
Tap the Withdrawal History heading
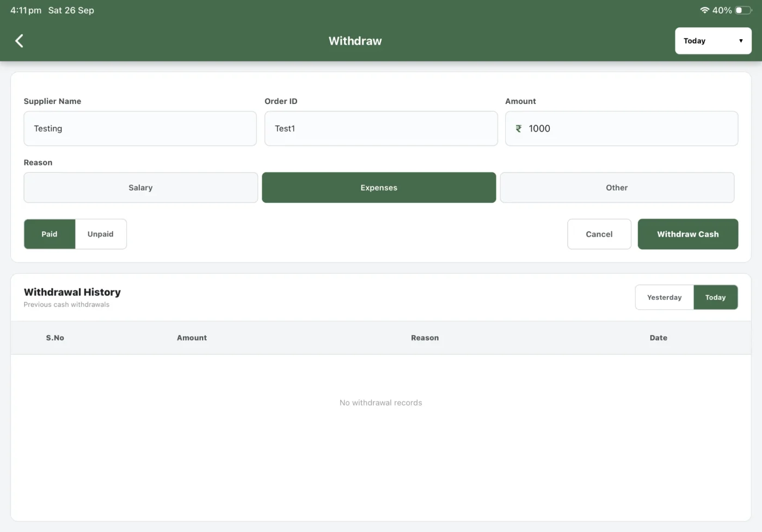click(72, 292)
